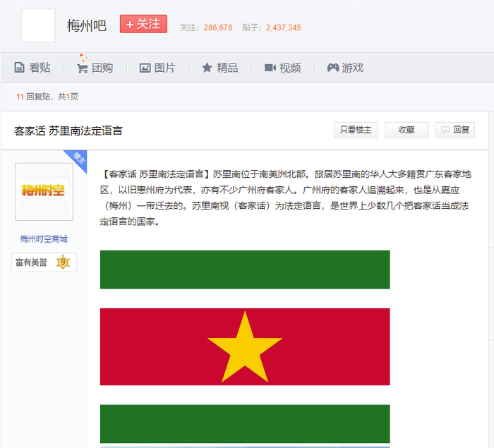Image resolution: width=494 pixels, height=448 pixels.
Task: Open the 梅州时空商城 username link
Action: [x=44, y=239]
